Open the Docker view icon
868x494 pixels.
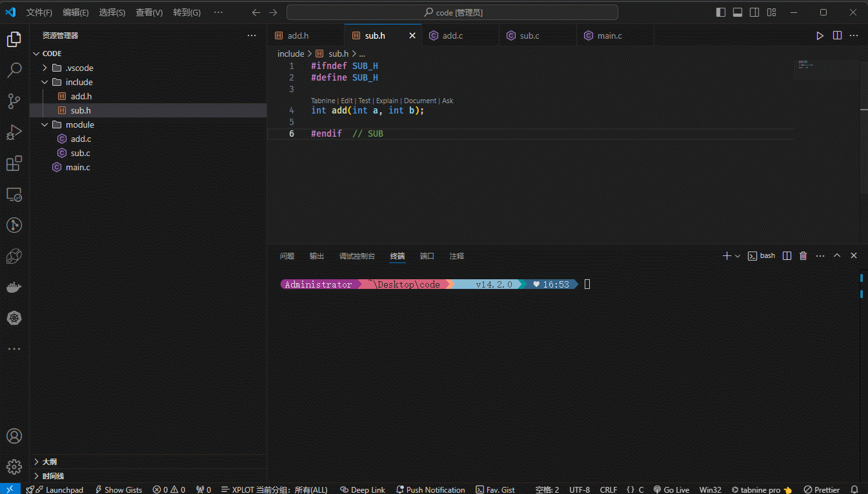click(14, 287)
